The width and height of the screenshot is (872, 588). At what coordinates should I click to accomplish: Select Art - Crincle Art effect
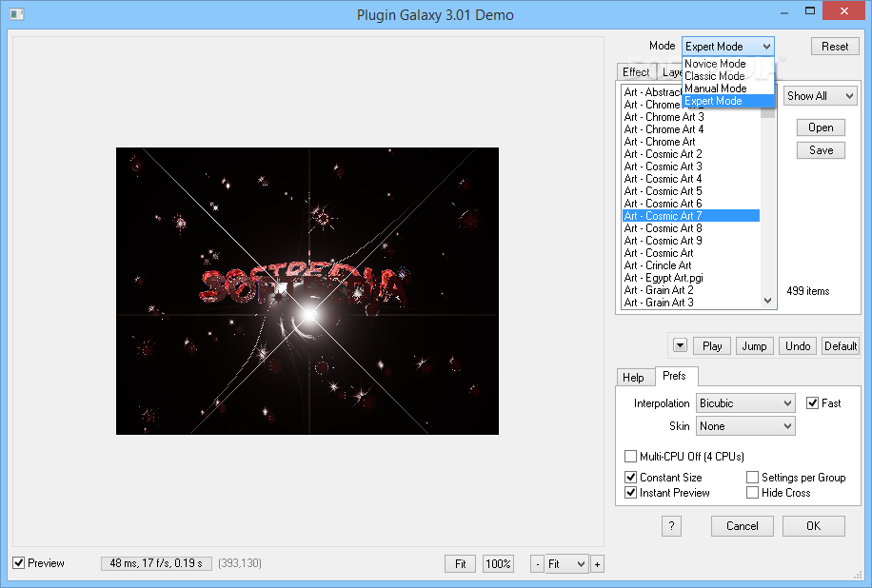[x=691, y=265]
